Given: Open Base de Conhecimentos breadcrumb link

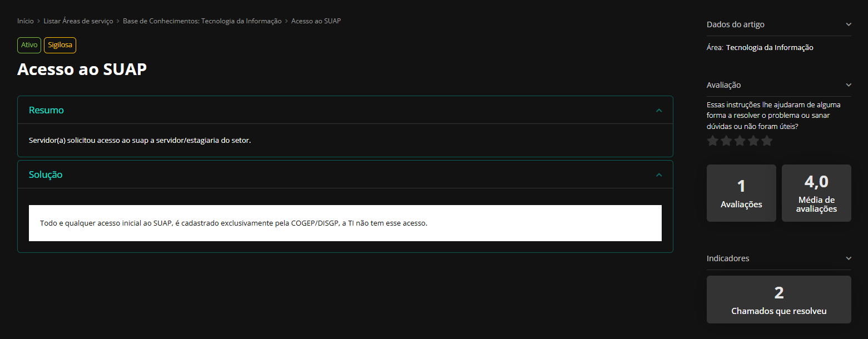Looking at the screenshot, I should tap(202, 21).
